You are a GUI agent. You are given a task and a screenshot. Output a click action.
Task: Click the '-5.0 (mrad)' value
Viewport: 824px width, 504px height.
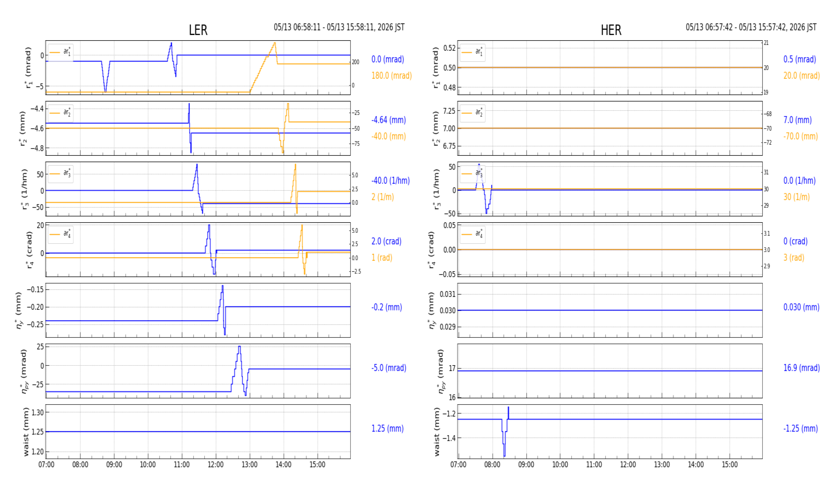pyautogui.click(x=389, y=368)
